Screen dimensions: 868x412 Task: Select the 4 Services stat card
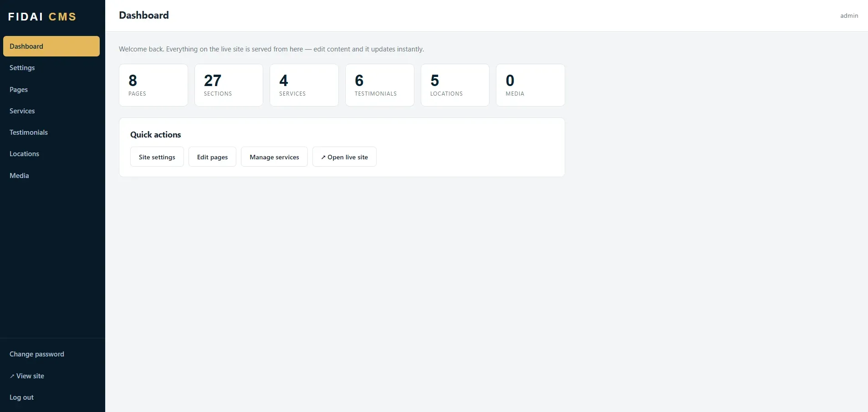click(304, 85)
